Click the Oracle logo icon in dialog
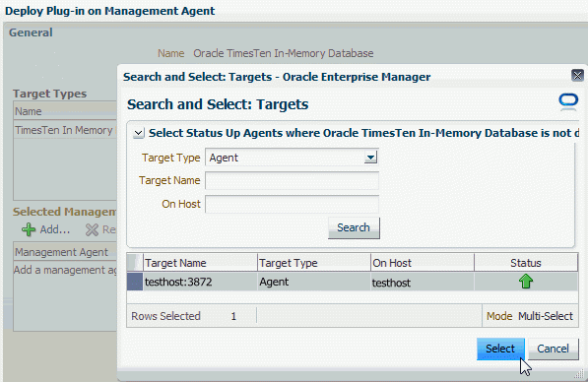588x382 pixels. coord(568,102)
